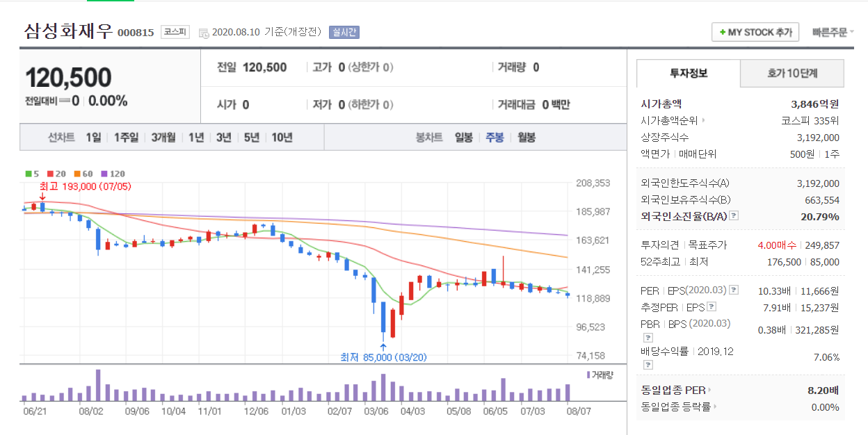The height and width of the screenshot is (435, 868).
Task: Click the red 4.00매수 investment opinion
Action: [778, 245]
